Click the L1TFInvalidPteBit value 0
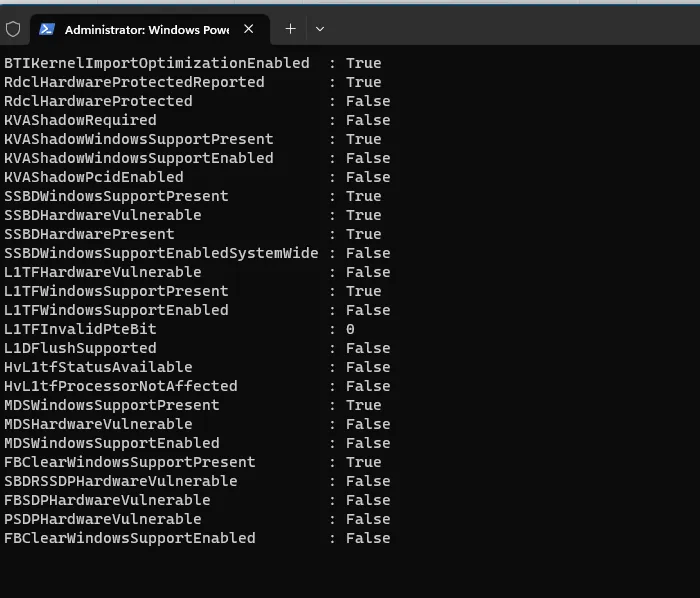Viewport: 700px width, 598px height. [350, 329]
